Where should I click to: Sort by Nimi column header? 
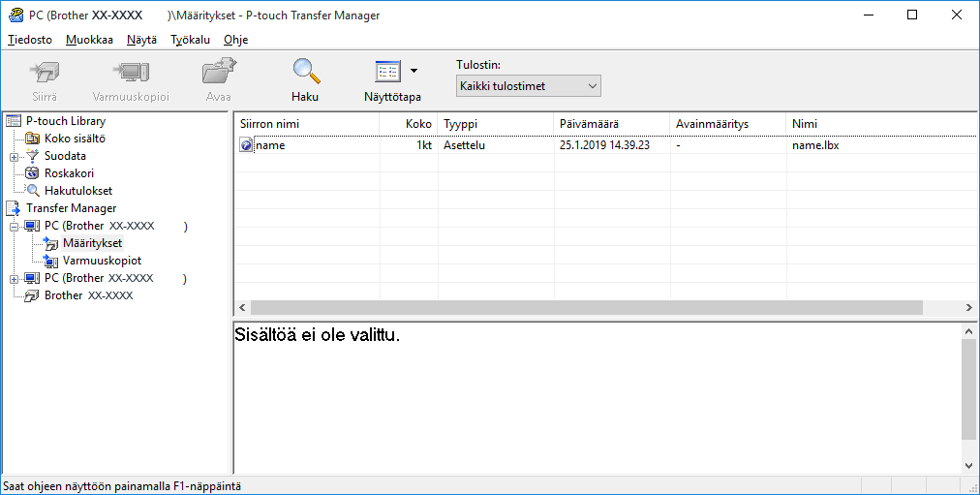[881, 124]
